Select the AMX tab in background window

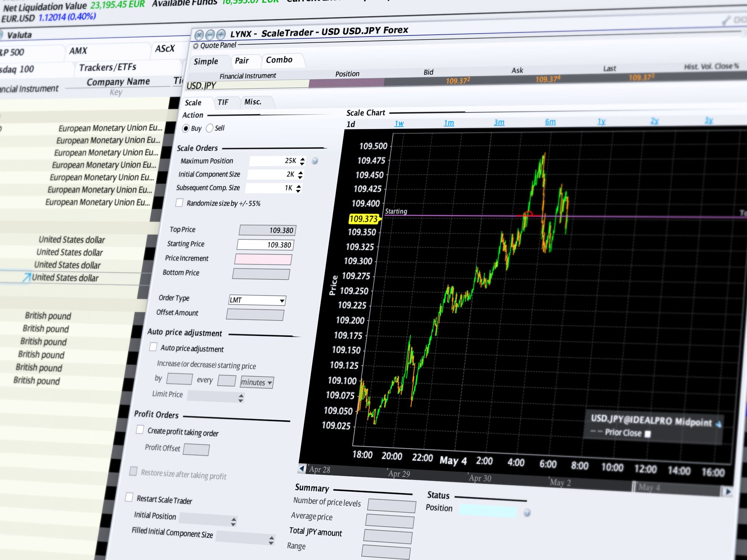point(78,51)
